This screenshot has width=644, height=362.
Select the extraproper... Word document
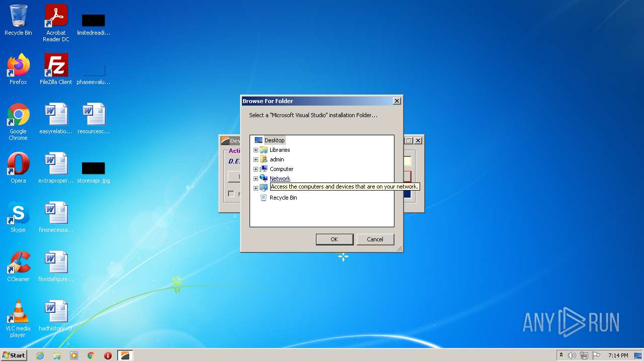tap(56, 168)
